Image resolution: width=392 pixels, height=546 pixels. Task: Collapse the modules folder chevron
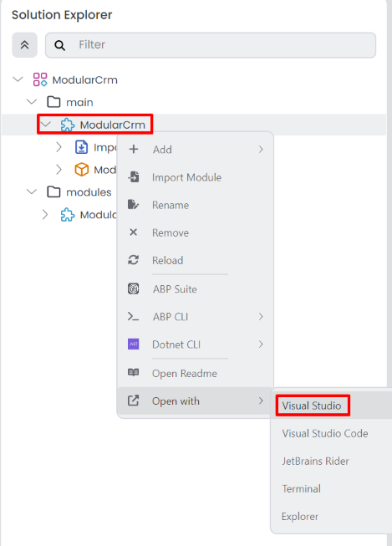(32, 191)
